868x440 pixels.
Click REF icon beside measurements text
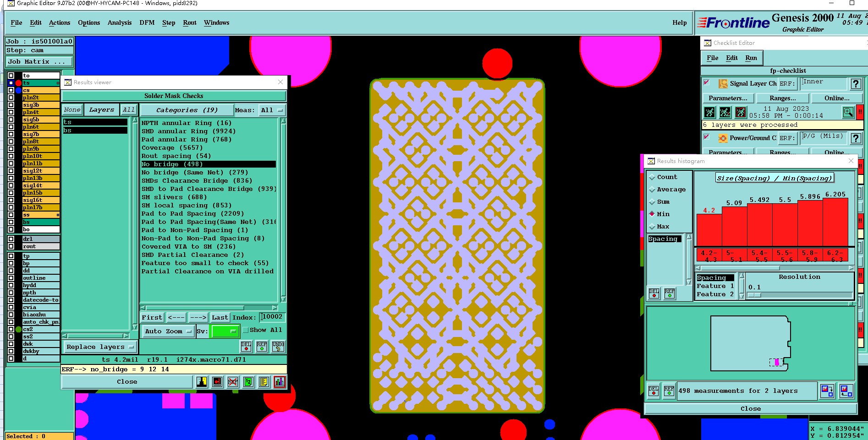point(669,391)
